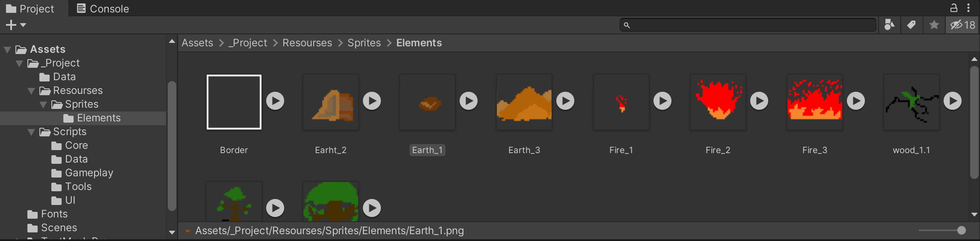Viewport: 980px width, 241px height.
Task: Go to _Project in breadcrumb path
Action: pyautogui.click(x=248, y=43)
